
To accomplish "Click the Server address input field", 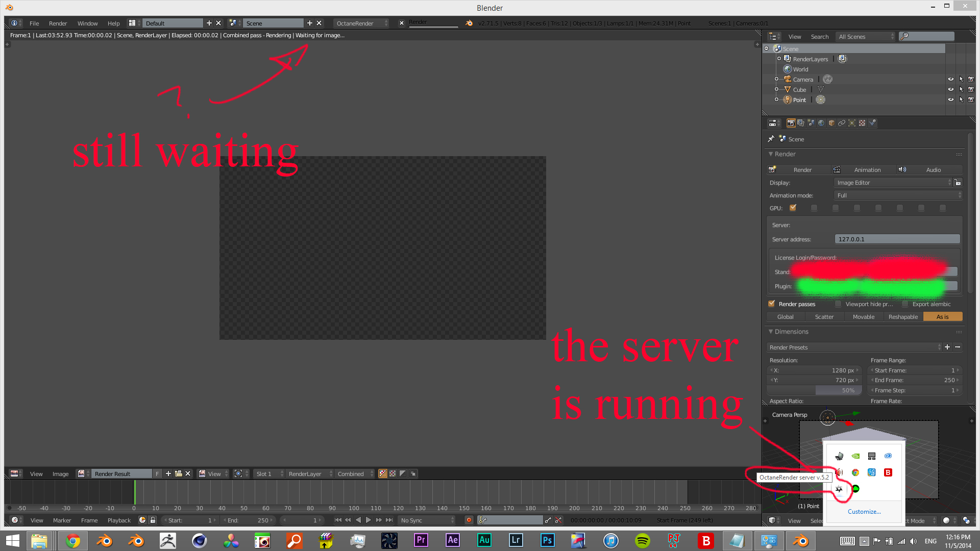I will pyautogui.click(x=897, y=239).
